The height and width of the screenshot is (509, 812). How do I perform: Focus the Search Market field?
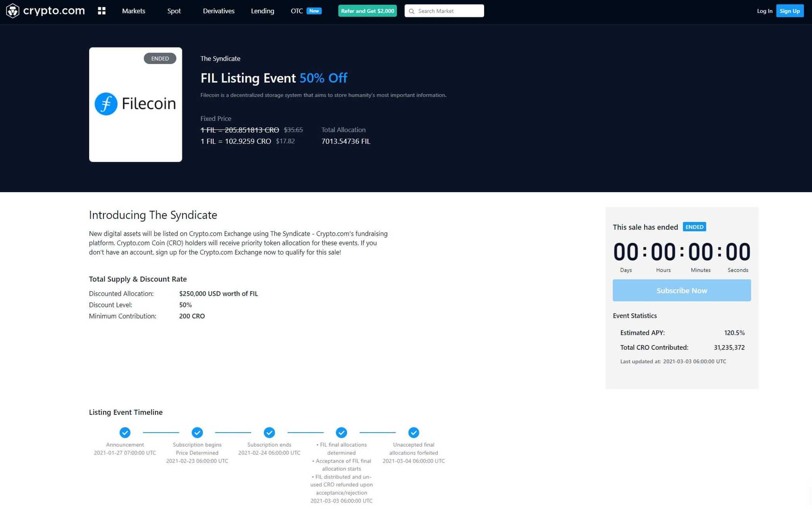tap(444, 11)
